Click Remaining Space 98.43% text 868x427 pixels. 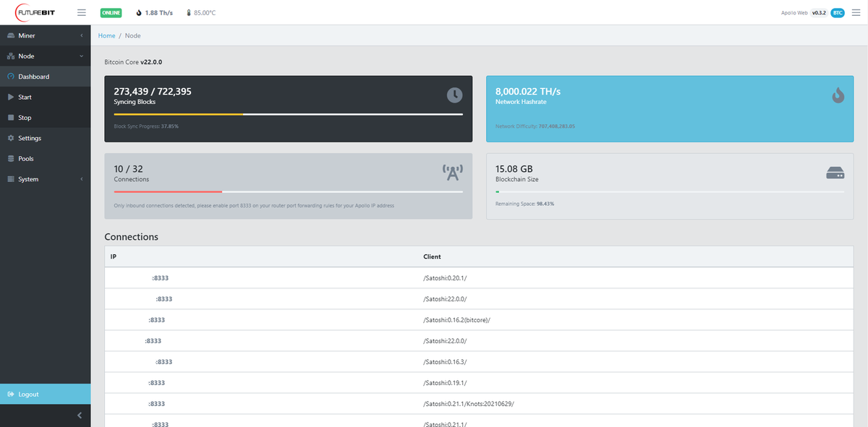[x=524, y=204]
